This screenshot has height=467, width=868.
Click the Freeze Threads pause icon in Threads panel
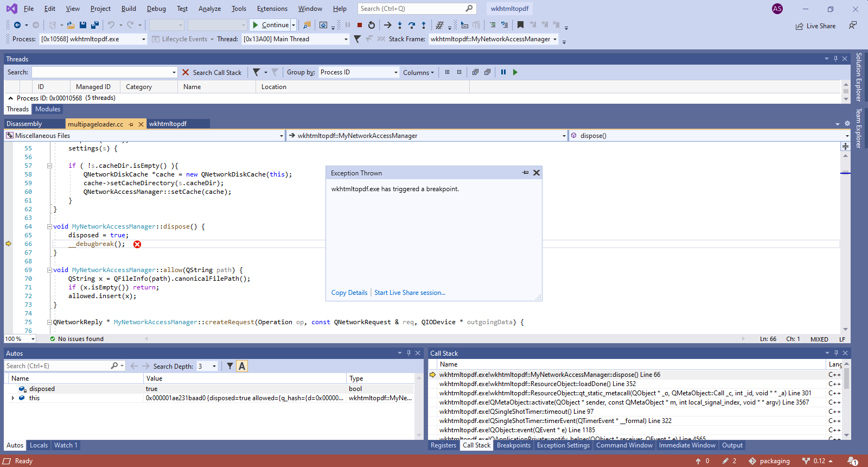[503, 72]
